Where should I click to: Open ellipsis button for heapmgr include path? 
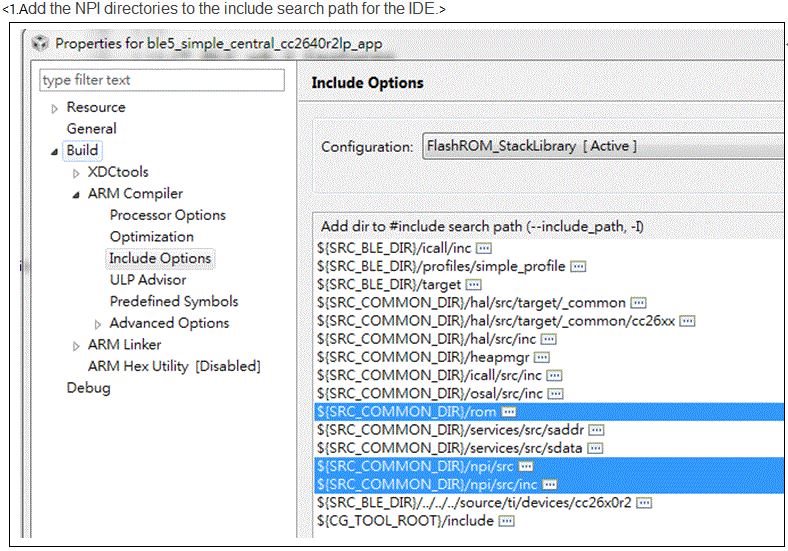click(542, 357)
